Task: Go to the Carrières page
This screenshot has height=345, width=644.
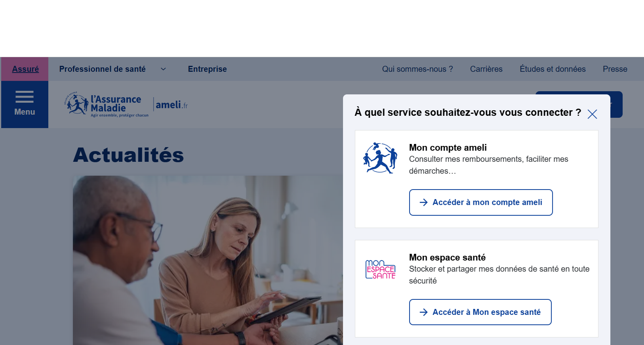Action: click(x=486, y=69)
